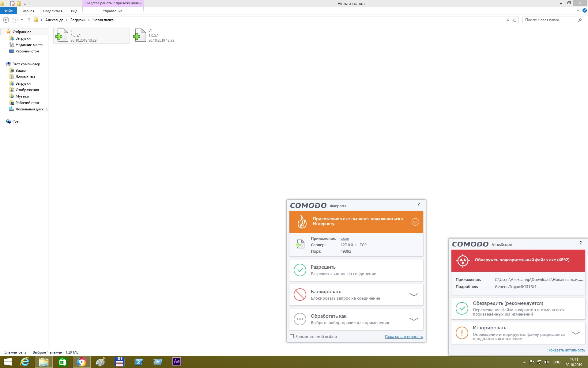588x368 pixels.
Task: Expand the Блокировать options chevron
Action: (414, 295)
